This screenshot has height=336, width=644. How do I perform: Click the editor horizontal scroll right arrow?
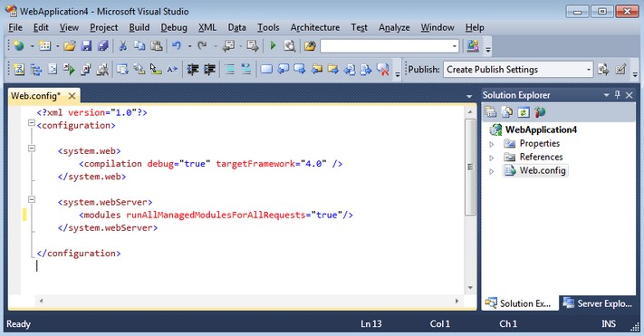coord(457,301)
